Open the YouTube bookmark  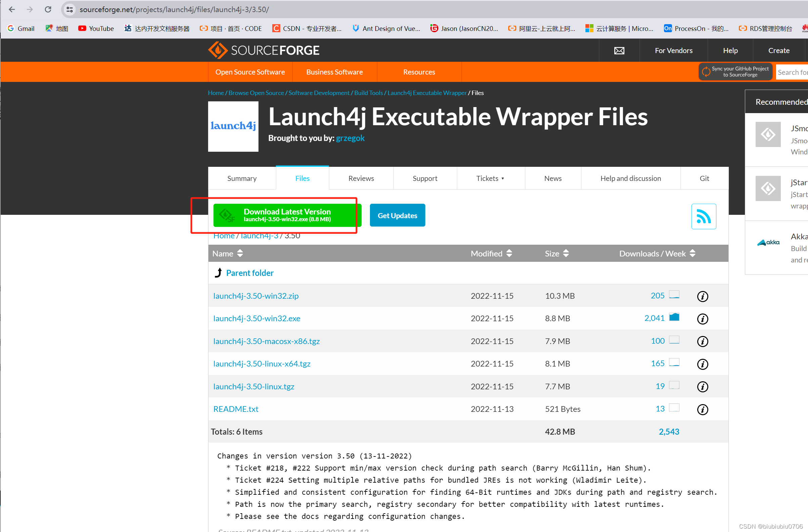coord(96,29)
